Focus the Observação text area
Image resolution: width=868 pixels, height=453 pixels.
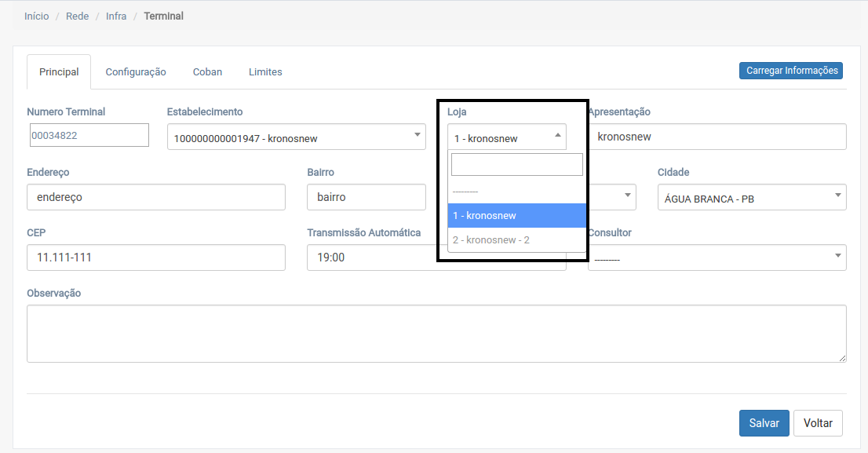tap(436, 334)
